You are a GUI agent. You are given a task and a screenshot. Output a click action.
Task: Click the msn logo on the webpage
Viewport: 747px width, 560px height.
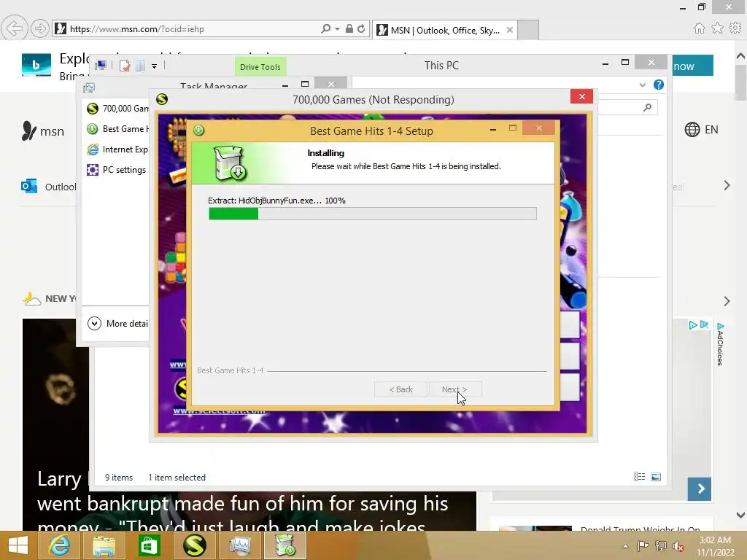click(x=43, y=131)
